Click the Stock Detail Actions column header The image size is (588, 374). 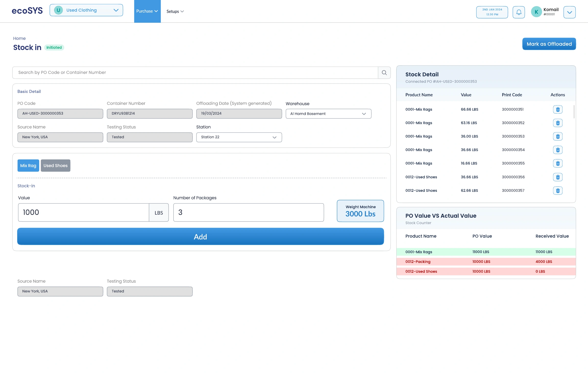pos(558,95)
